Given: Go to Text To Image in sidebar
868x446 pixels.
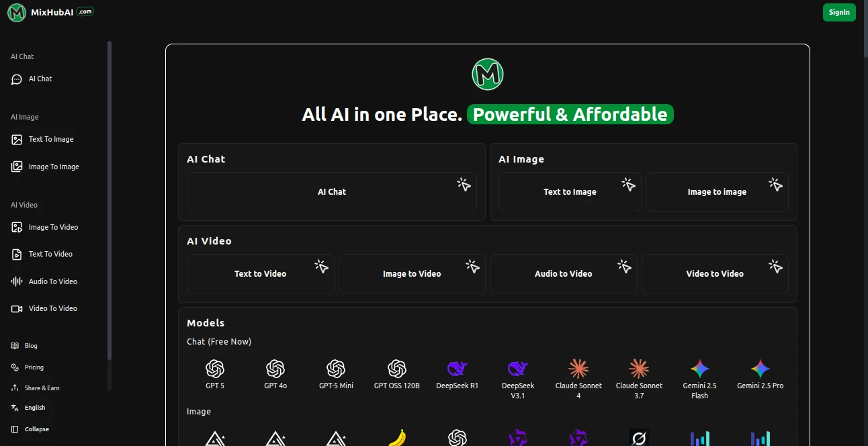Looking at the screenshot, I should [x=51, y=140].
